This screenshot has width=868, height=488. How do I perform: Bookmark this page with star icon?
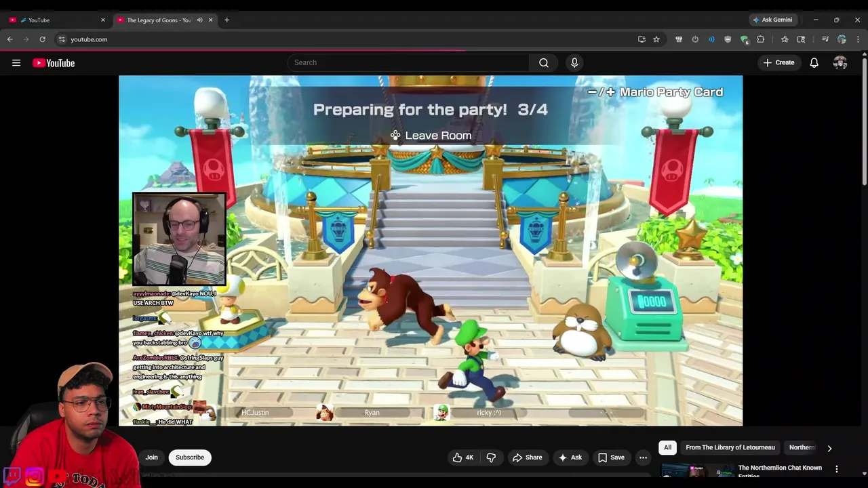tap(656, 39)
